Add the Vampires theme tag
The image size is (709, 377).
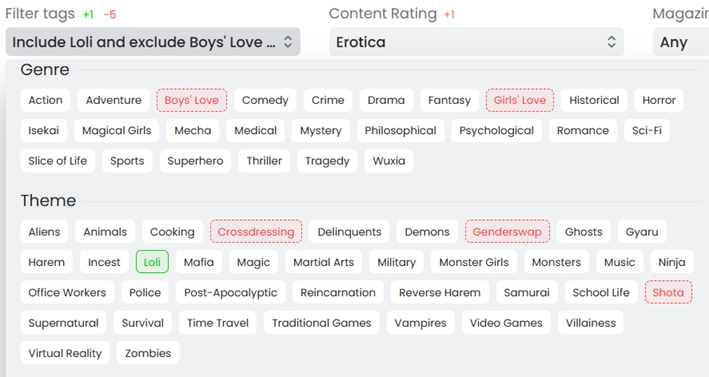[x=421, y=323]
